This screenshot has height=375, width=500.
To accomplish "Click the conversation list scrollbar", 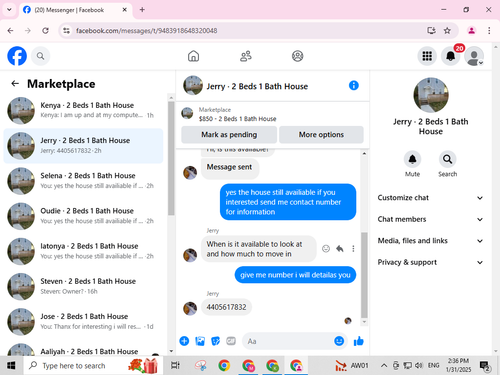I will coord(171,158).
